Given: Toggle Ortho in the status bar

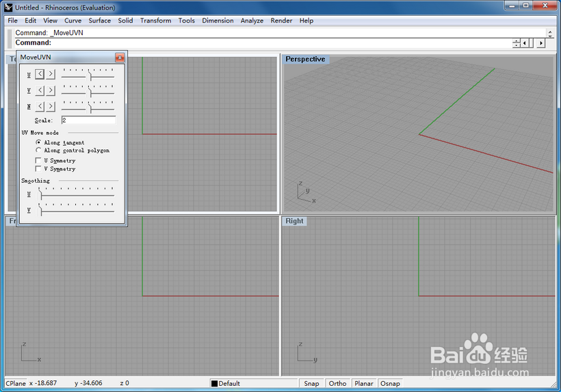Looking at the screenshot, I should [x=337, y=383].
